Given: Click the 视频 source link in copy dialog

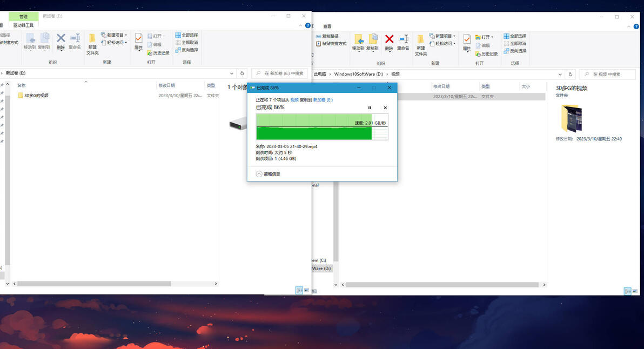Looking at the screenshot, I should [294, 100].
